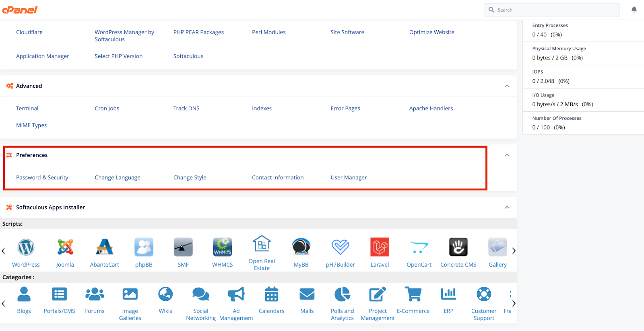Show previous categories with the left arrow
The height and width of the screenshot is (331, 644).
coord(4,303)
